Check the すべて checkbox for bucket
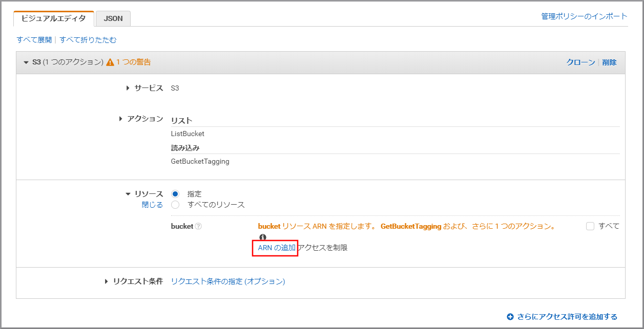The image size is (644, 329). coord(590,226)
